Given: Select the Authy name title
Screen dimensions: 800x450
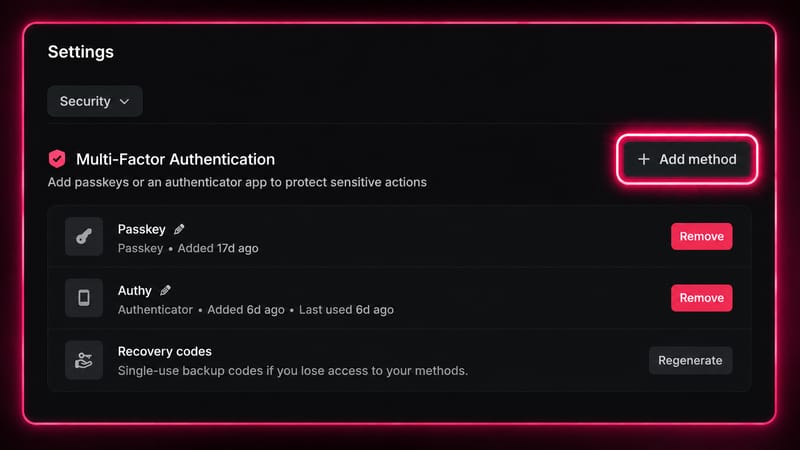Looking at the screenshot, I should pyautogui.click(x=135, y=290).
